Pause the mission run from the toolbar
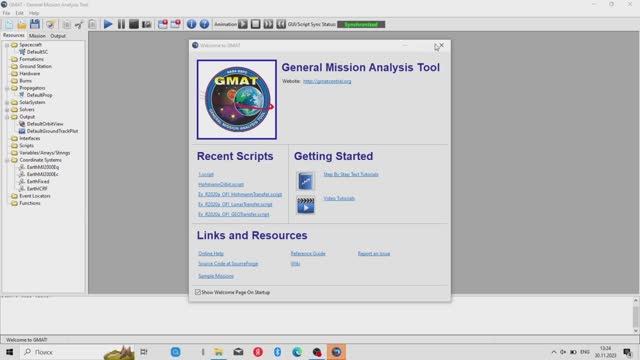 [121, 24]
